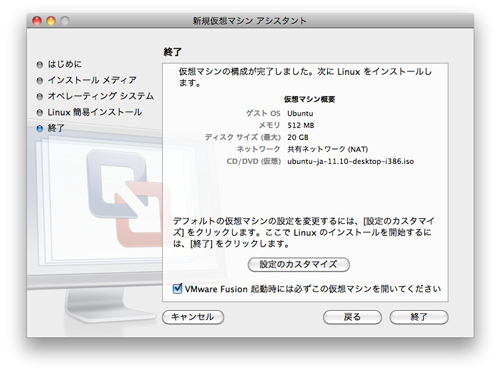The width and height of the screenshot is (500, 377).
Task: Click the ゲスト OS label
Action: coord(263,113)
